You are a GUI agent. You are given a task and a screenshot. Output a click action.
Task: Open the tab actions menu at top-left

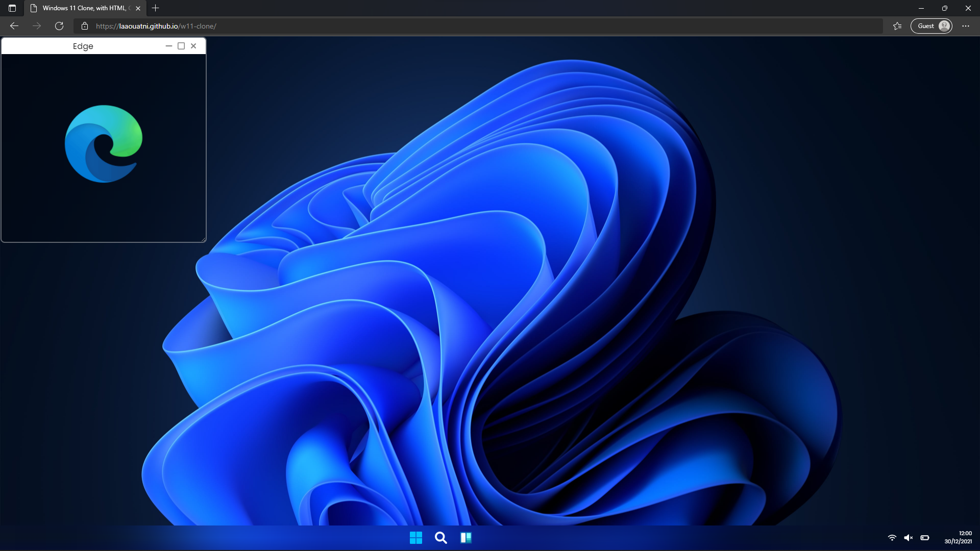tap(12, 8)
